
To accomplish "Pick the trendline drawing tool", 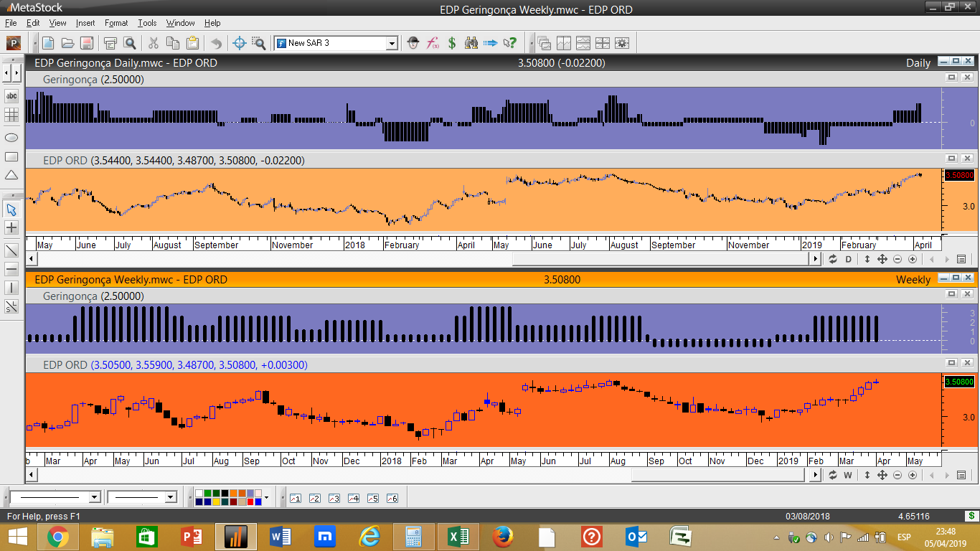I will point(11,250).
